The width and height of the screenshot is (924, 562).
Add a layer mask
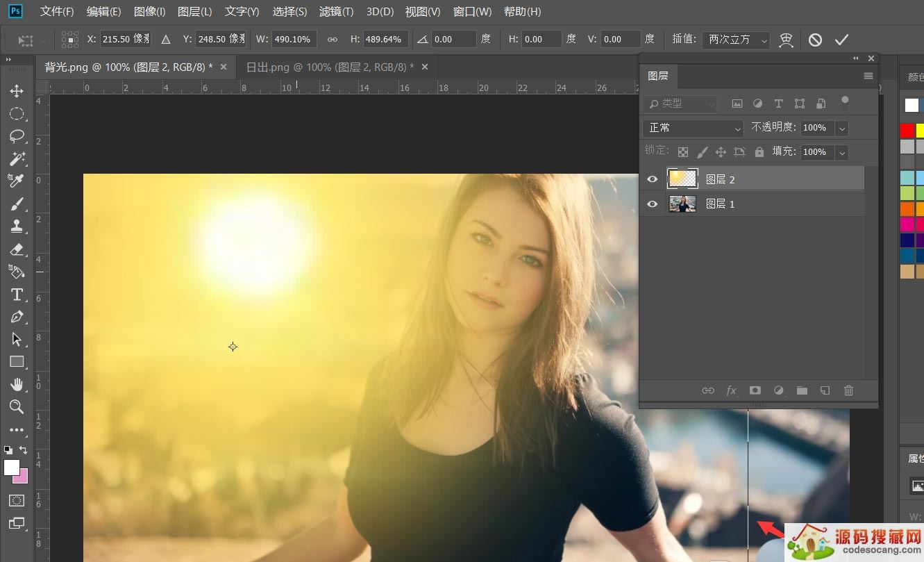pos(755,390)
